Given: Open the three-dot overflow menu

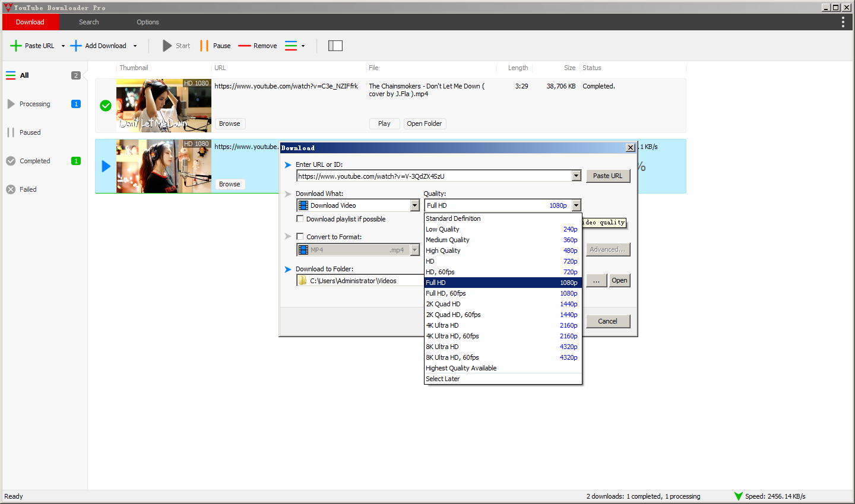Looking at the screenshot, I should (x=843, y=22).
